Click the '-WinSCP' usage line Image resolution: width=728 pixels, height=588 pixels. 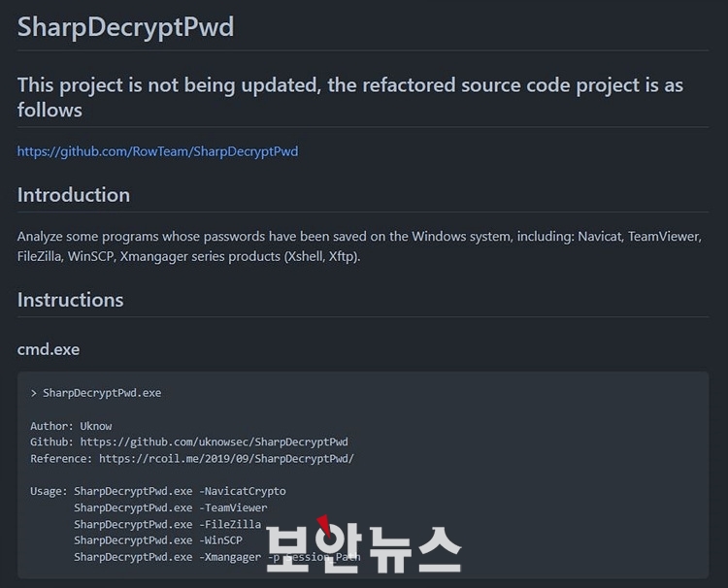[158, 540]
